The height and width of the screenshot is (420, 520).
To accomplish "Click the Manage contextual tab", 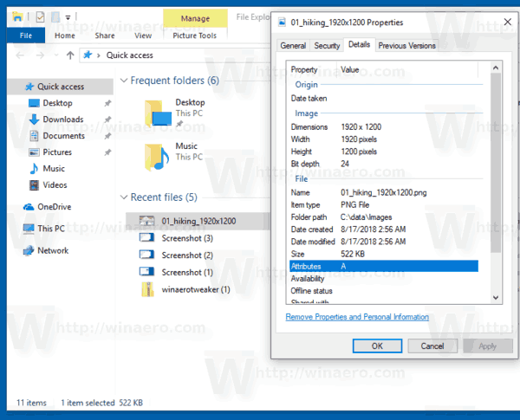I will [x=195, y=18].
